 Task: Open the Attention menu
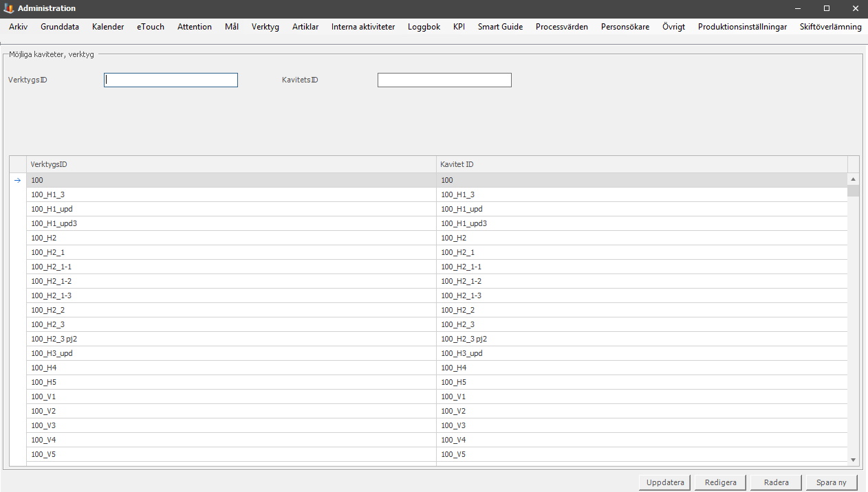click(195, 27)
